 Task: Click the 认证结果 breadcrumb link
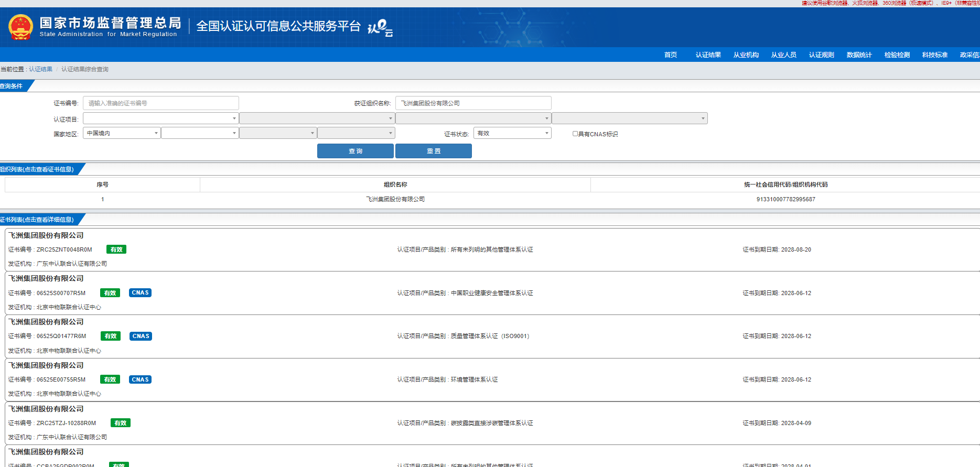click(x=41, y=69)
